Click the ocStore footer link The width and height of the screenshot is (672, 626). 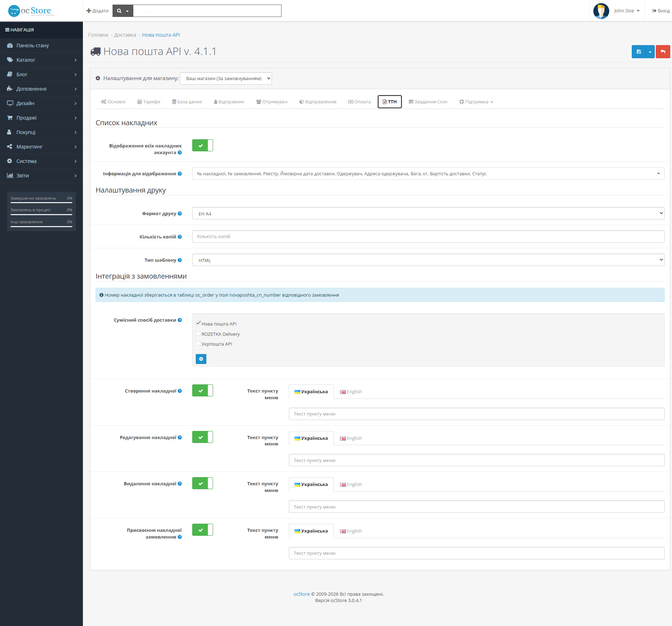[x=302, y=594]
